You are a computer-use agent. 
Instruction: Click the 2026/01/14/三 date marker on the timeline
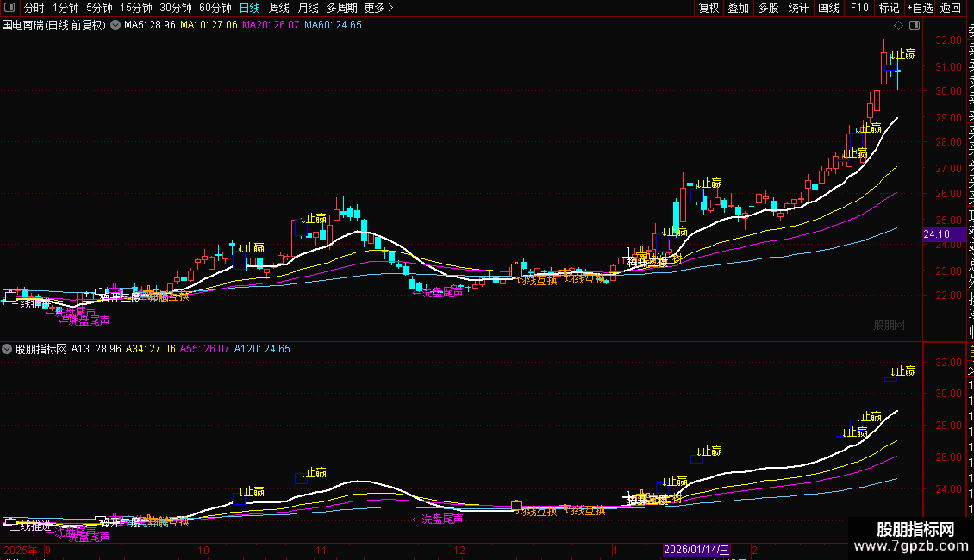click(696, 550)
